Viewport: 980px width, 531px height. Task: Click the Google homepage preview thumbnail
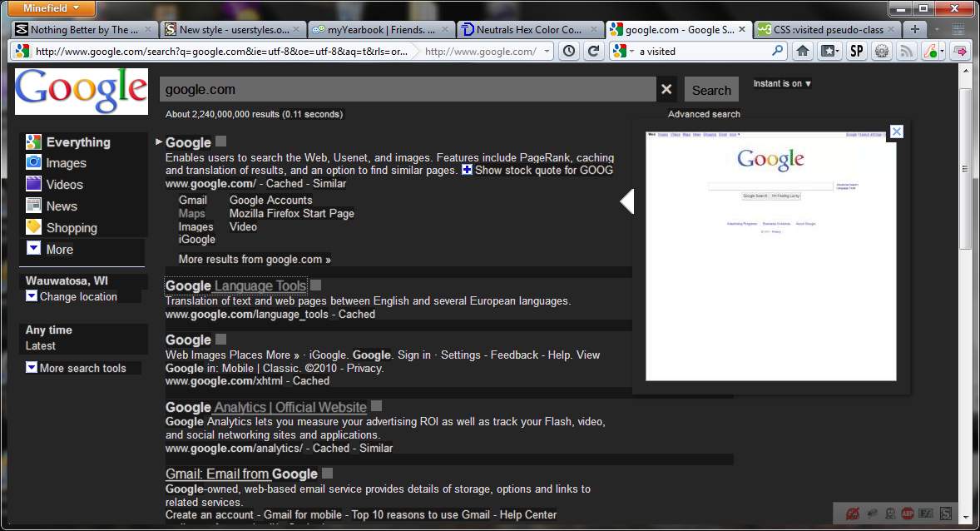coord(770,256)
